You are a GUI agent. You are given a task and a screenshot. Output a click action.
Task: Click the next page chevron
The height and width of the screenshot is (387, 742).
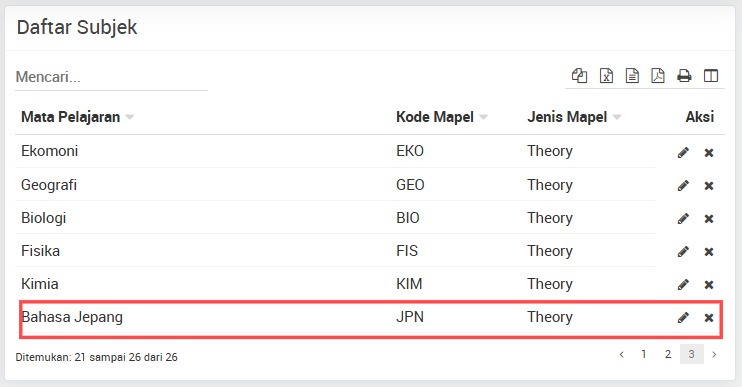click(x=714, y=354)
